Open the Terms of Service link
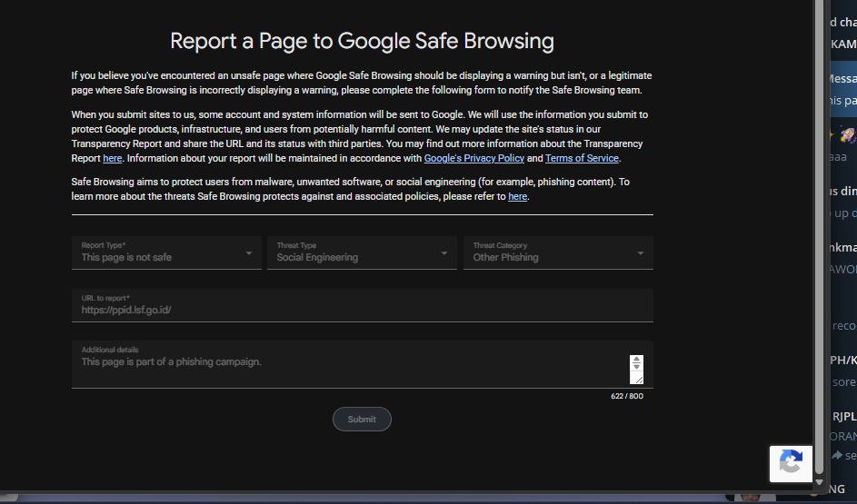 [x=582, y=158]
